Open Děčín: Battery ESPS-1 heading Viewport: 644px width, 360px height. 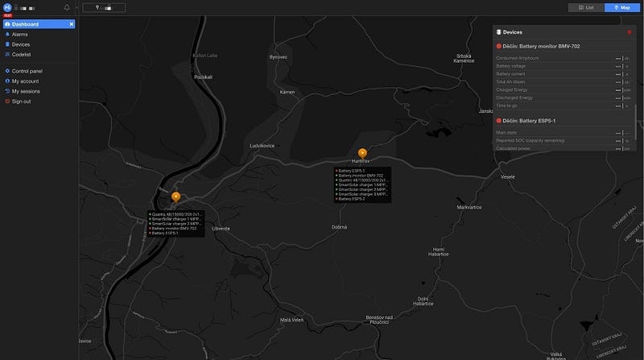pos(529,121)
